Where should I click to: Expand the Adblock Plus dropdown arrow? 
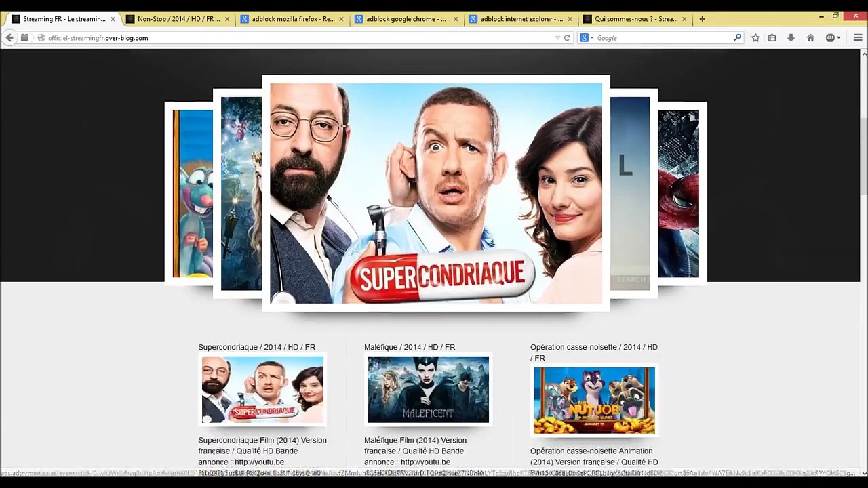pyautogui.click(x=839, y=38)
